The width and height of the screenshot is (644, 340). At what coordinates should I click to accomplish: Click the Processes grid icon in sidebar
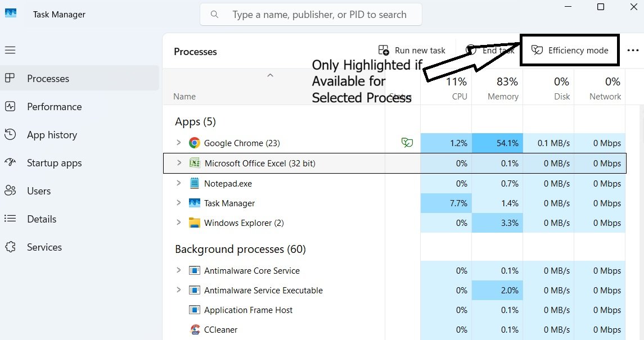pos(10,78)
